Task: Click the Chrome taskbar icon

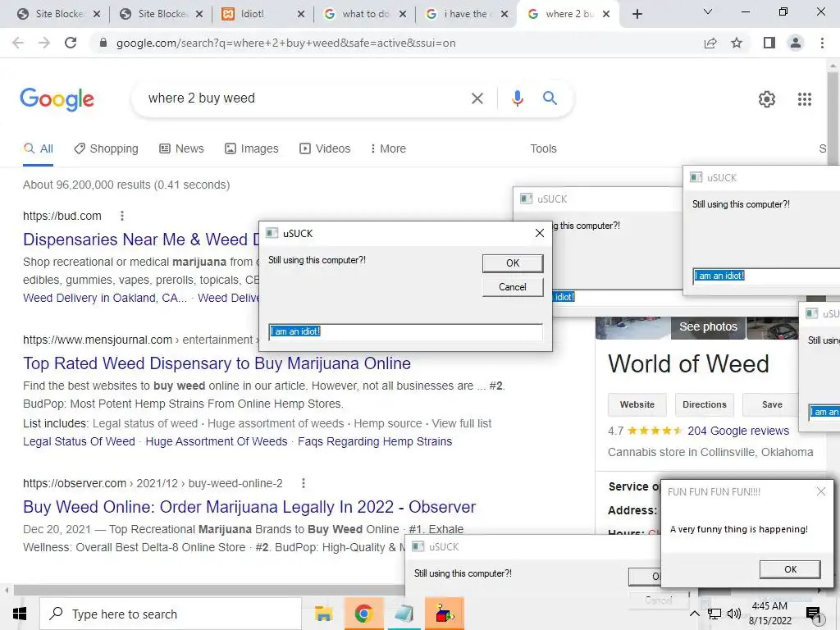Action: coord(363,614)
